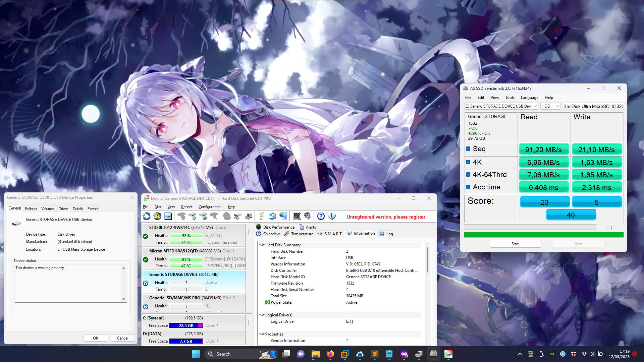
Task: Open the Log tab in Sentinel
Action: point(386,234)
